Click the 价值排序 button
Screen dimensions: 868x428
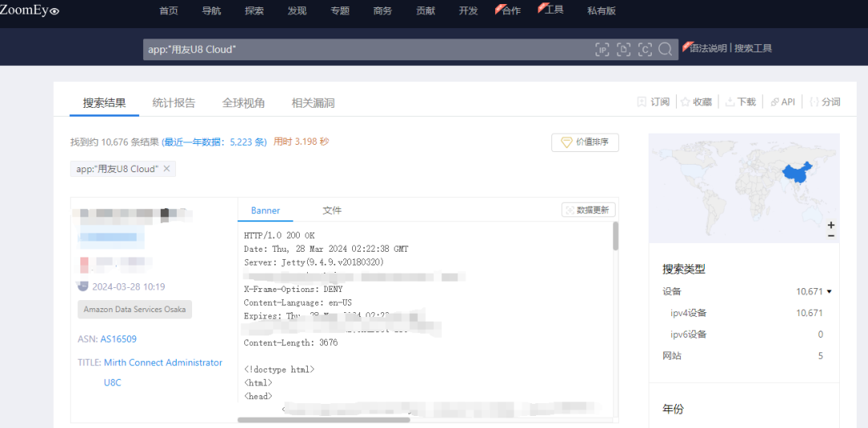tap(585, 142)
